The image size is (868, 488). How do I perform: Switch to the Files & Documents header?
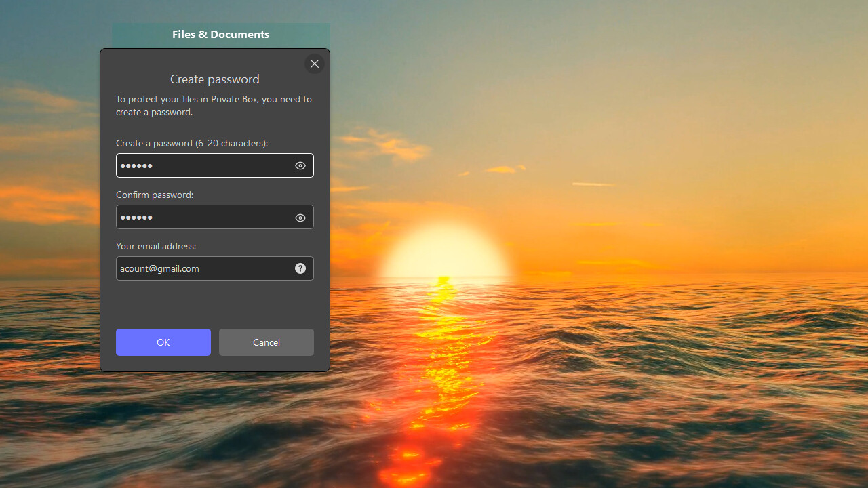click(x=220, y=34)
